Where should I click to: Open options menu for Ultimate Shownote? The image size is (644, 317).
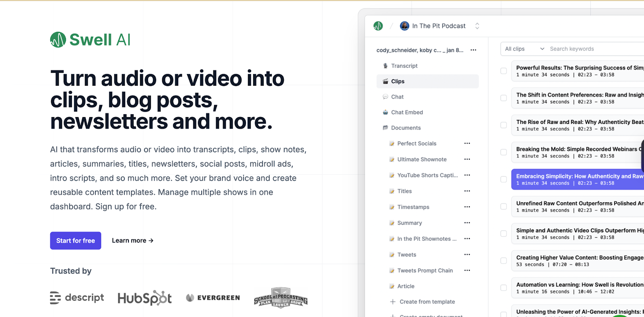pos(467,159)
